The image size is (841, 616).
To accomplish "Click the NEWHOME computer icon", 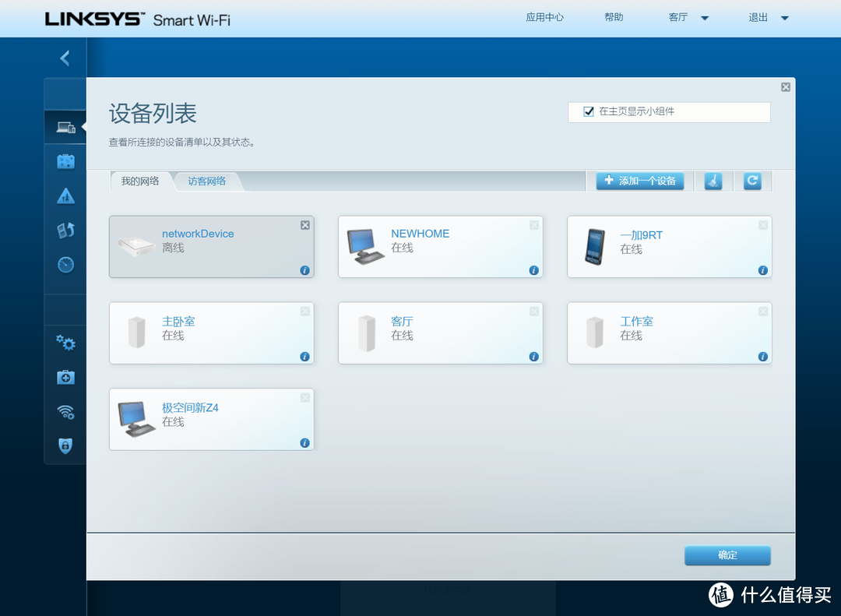I will coord(366,247).
